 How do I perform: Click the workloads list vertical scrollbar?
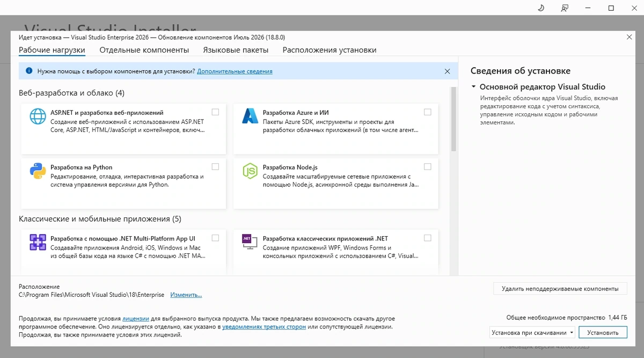pos(454,119)
